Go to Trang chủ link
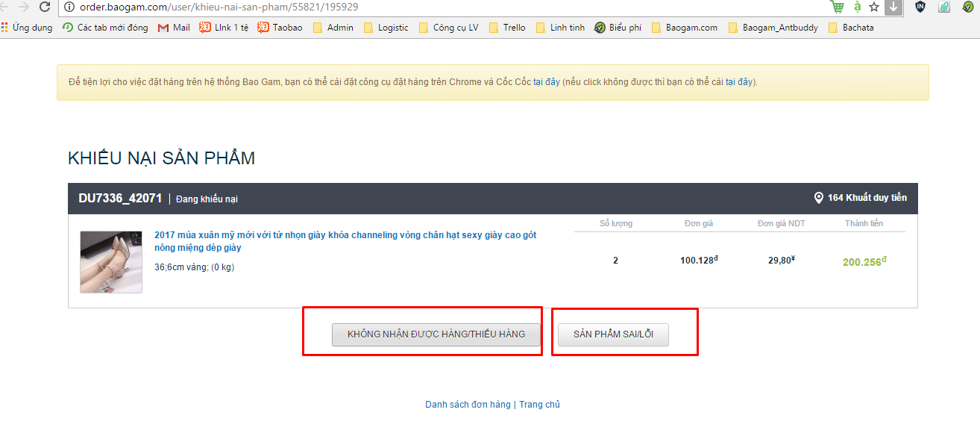This screenshot has width=980, height=442. coord(539,405)
